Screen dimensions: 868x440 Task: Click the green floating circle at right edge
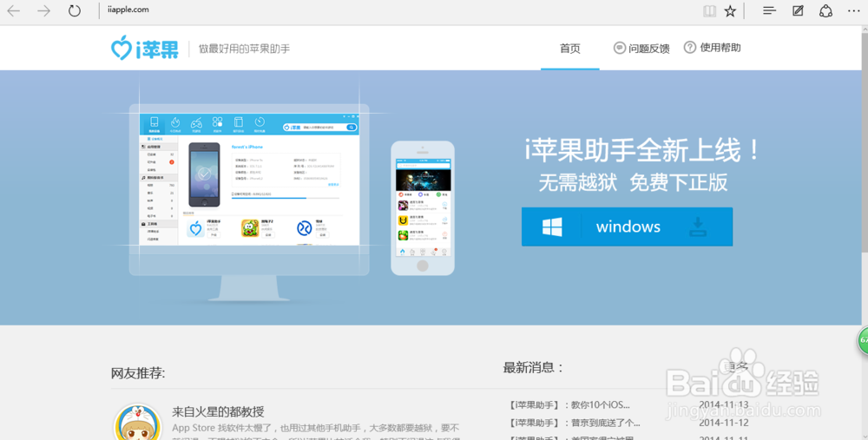[863, 341]
